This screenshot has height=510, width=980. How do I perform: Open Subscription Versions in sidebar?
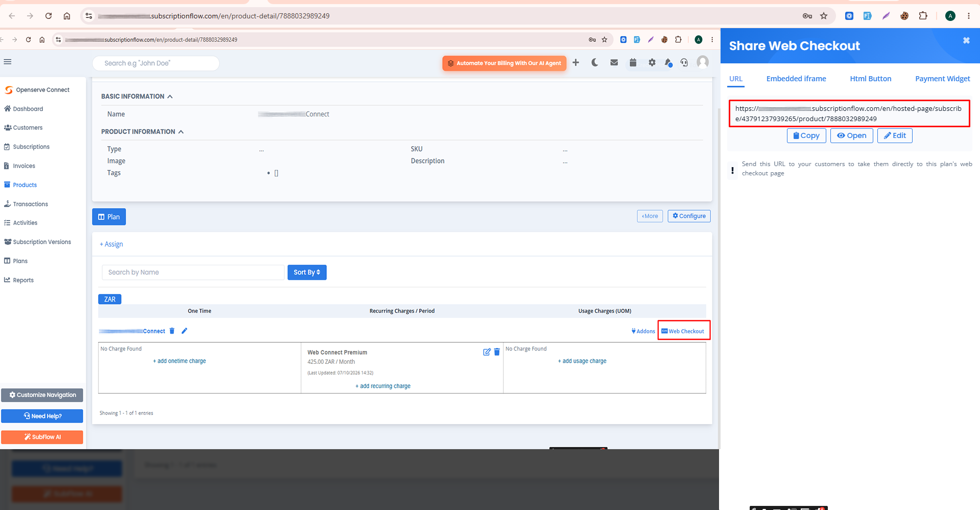[x=37, y=242]
